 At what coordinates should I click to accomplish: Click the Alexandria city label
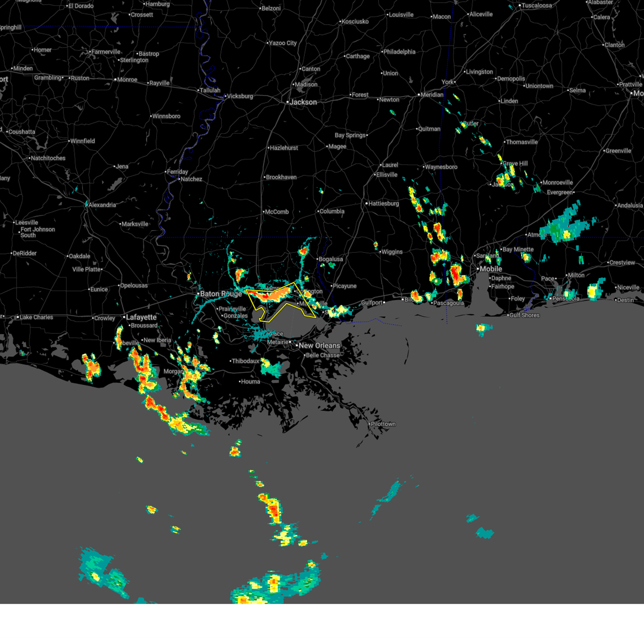(x=103, y=205)
